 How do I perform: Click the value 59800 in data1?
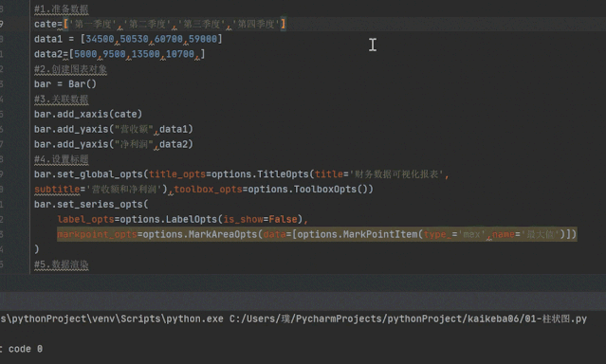(203, 39)
